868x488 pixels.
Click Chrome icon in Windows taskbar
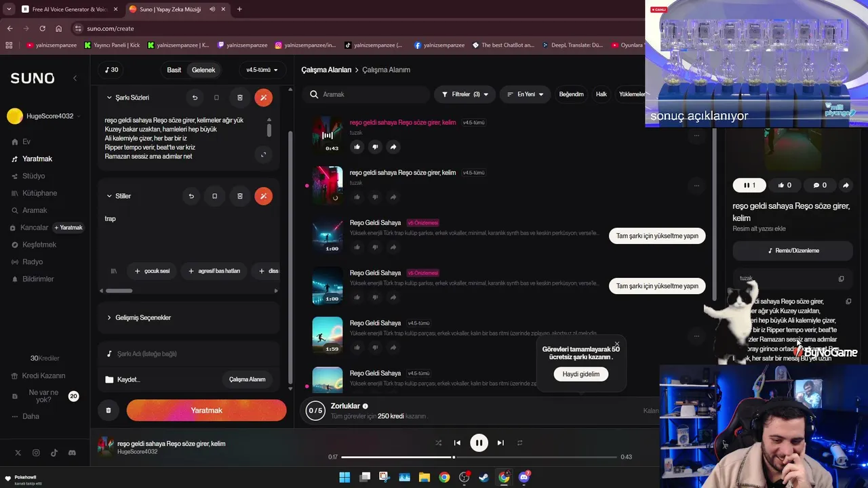444,477
